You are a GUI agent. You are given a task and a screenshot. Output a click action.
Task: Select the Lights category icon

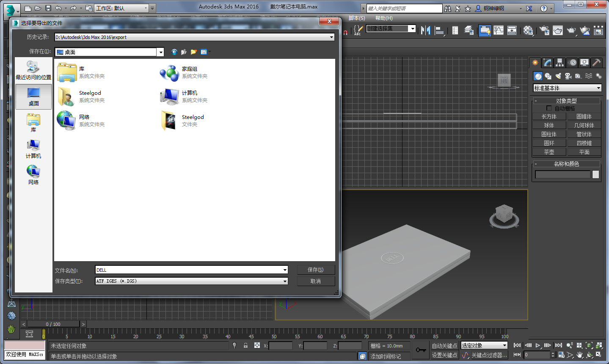558,76
